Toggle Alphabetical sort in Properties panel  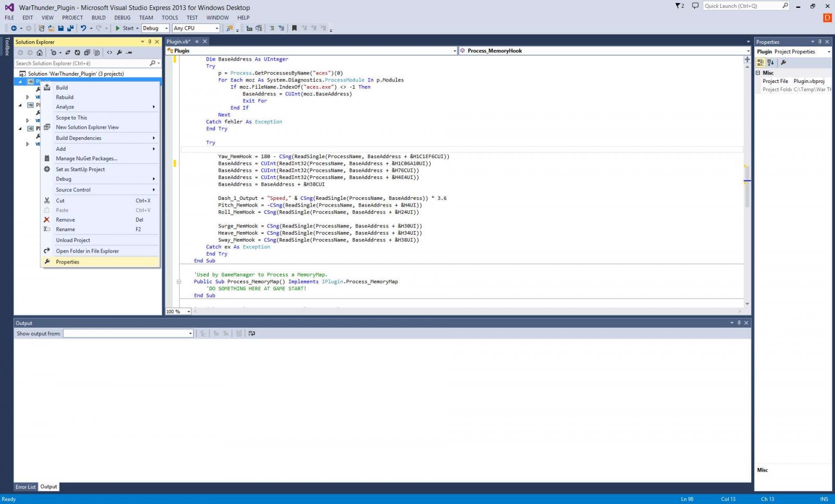pos(771,63)
